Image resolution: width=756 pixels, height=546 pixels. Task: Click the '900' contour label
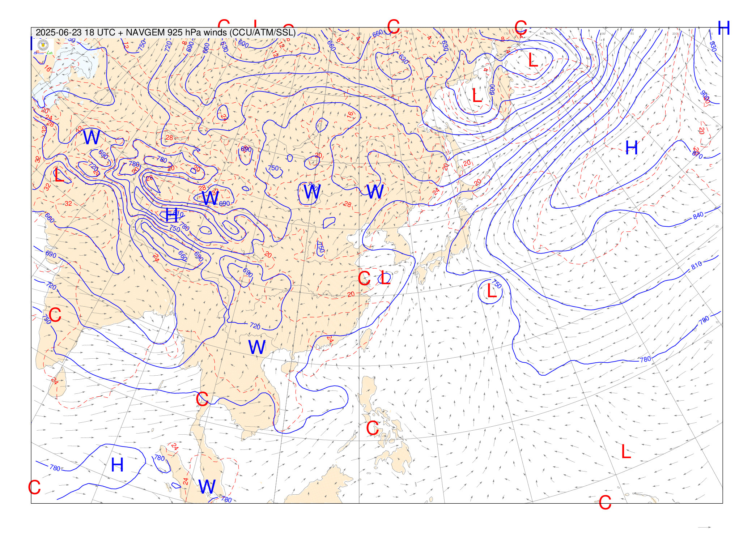pyautogui.click(x=705, y=97)
